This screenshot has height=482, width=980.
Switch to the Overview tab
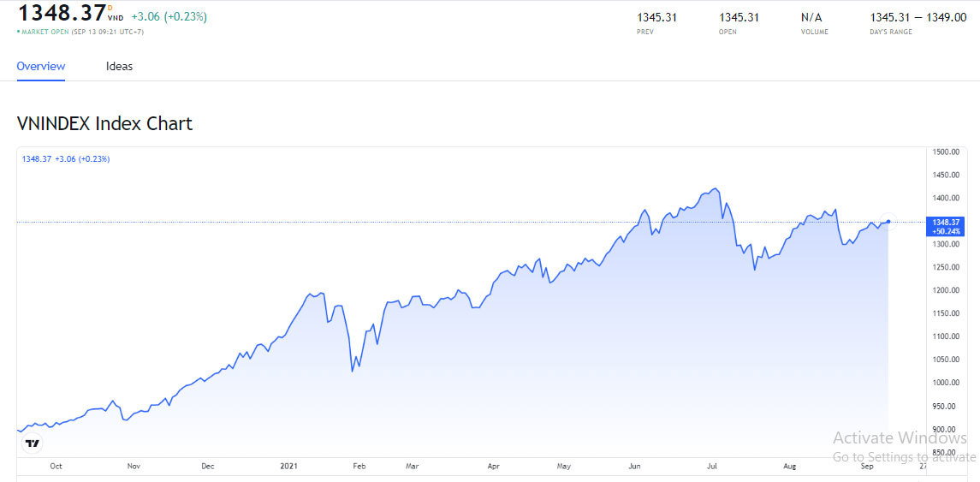41,66
